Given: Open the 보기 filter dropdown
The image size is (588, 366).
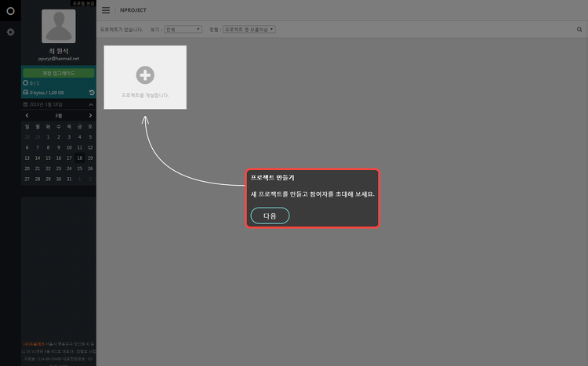Looking at the screenshot, I should [x=183, y=29].
